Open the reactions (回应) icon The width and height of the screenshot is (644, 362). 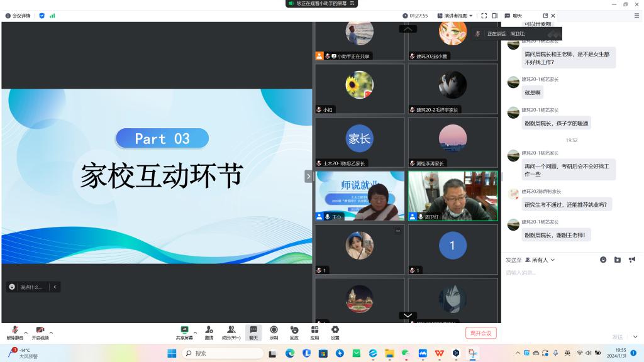294,331
